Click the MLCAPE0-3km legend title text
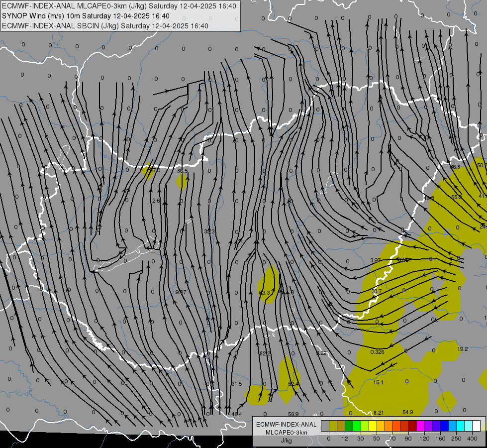 tap(287, 433)
